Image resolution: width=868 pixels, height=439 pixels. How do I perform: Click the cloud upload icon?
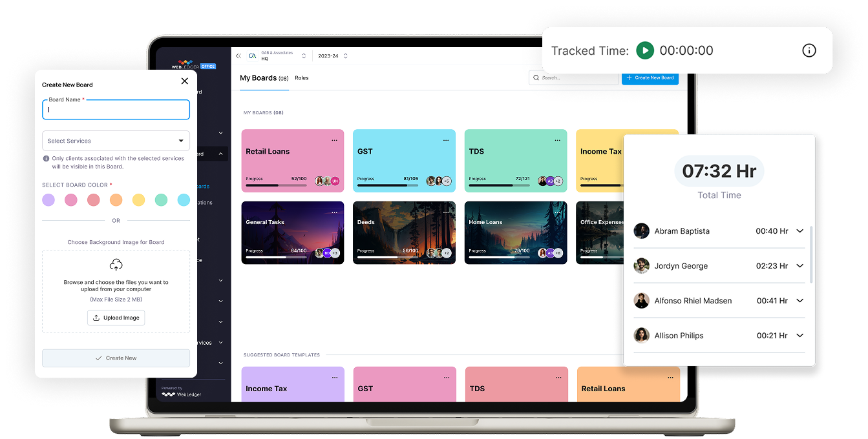116,265
